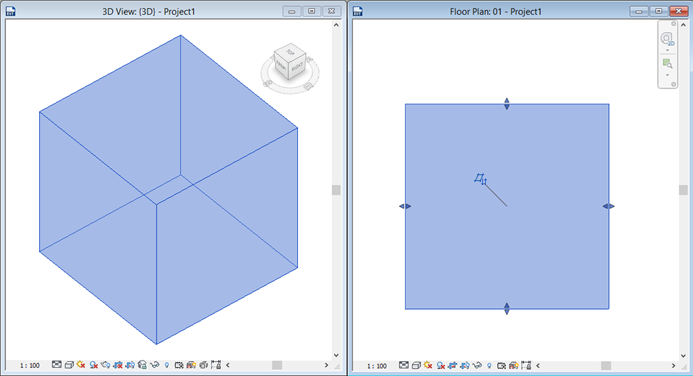The image size is (693, 376).
Task: Click navigation bar top circle button
Action: coord(674,24)
